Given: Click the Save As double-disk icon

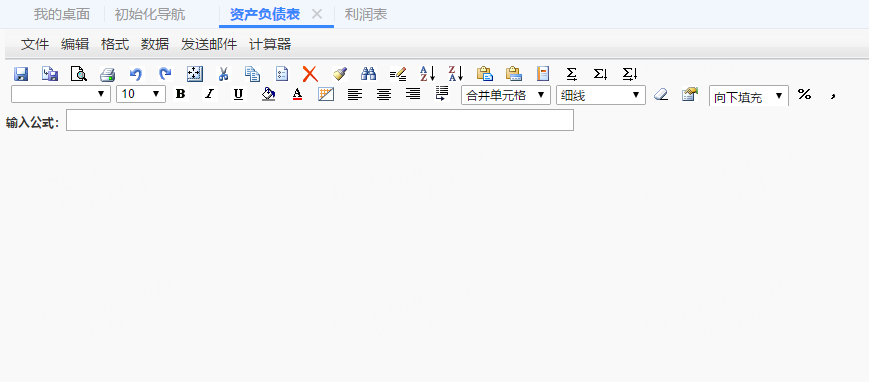Looking at the screenshot, I should tap(50, 74).
